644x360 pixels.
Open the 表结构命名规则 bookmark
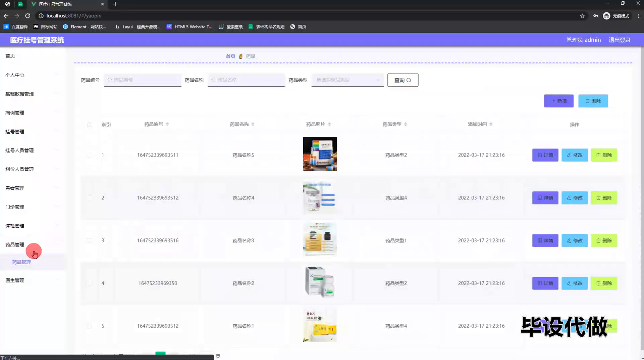coord(266,27)
